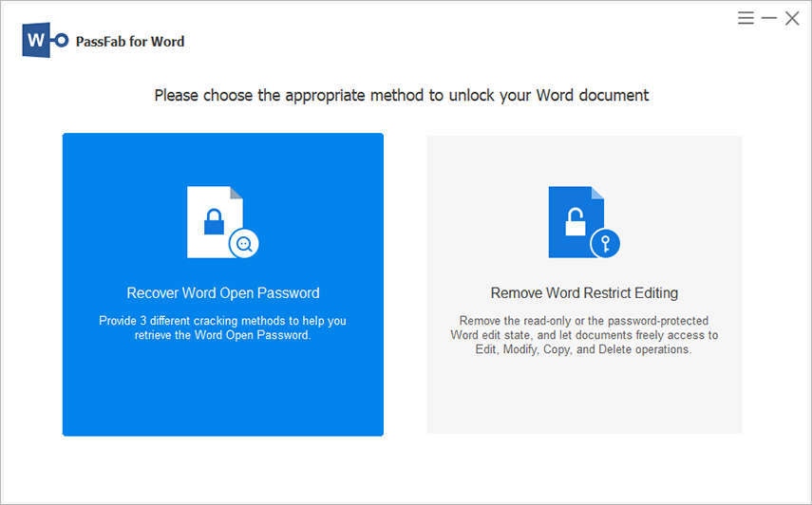812x505 pixels.
Task: Click the 'Edit, Modify, Copy, and Delete operations' line
Action: (584, 349)
